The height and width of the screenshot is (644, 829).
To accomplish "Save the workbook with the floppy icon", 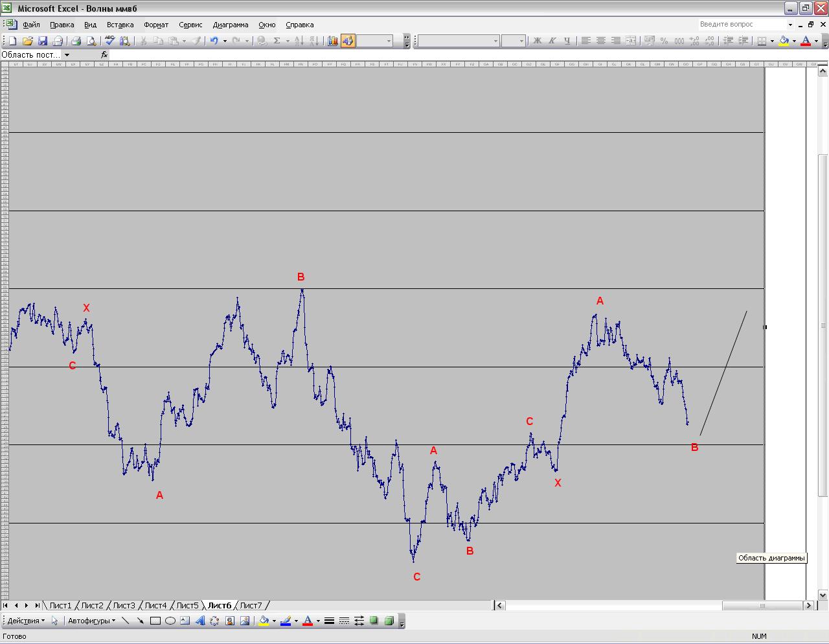I will (x=43, y=41).
